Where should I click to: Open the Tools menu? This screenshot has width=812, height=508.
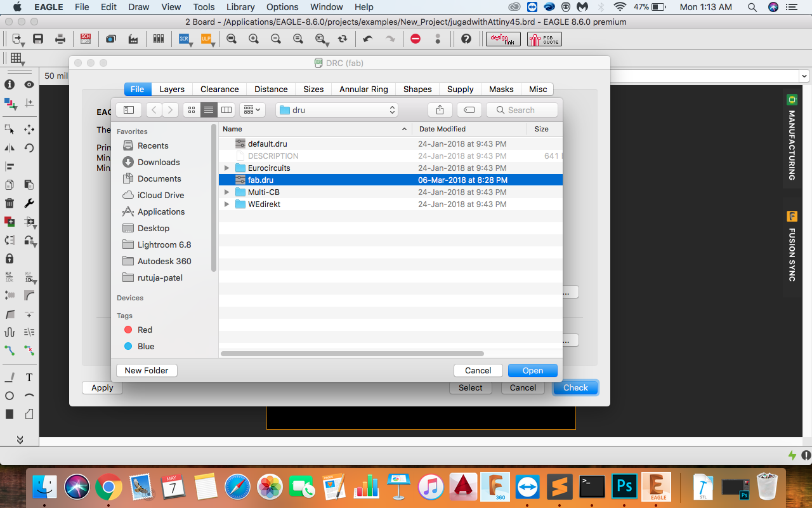pos(204,7)
